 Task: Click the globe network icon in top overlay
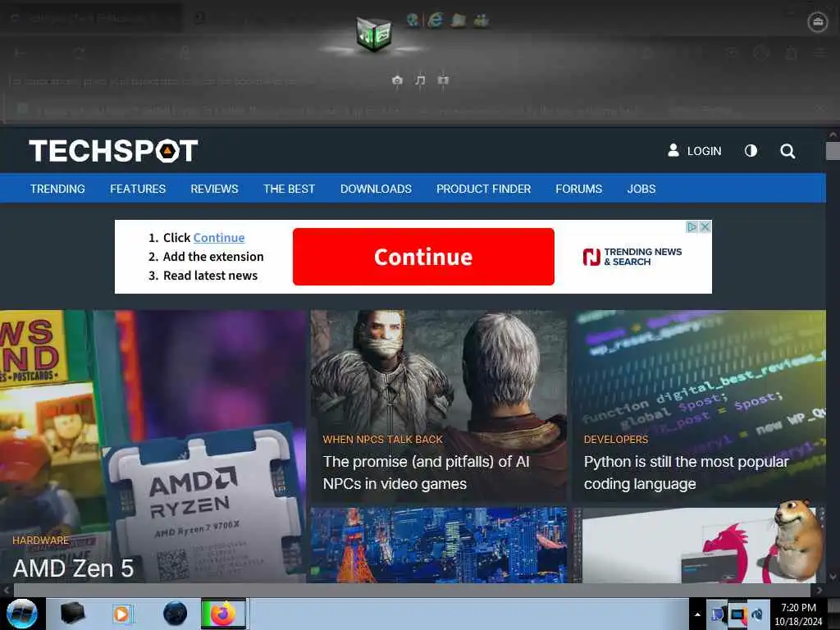[x=412, y=21]
